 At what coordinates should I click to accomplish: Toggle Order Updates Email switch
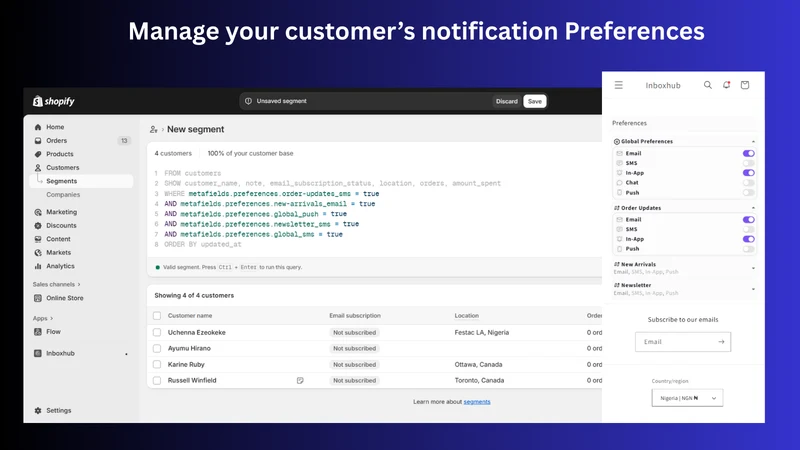(748, 219)
